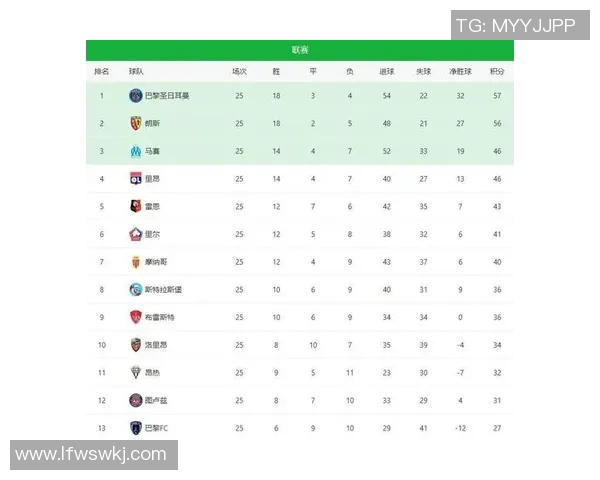This screenshot has height=480, width=600.
Task: Open the 斯特拉斯堡 team name link
Action: tap(163, 289)
